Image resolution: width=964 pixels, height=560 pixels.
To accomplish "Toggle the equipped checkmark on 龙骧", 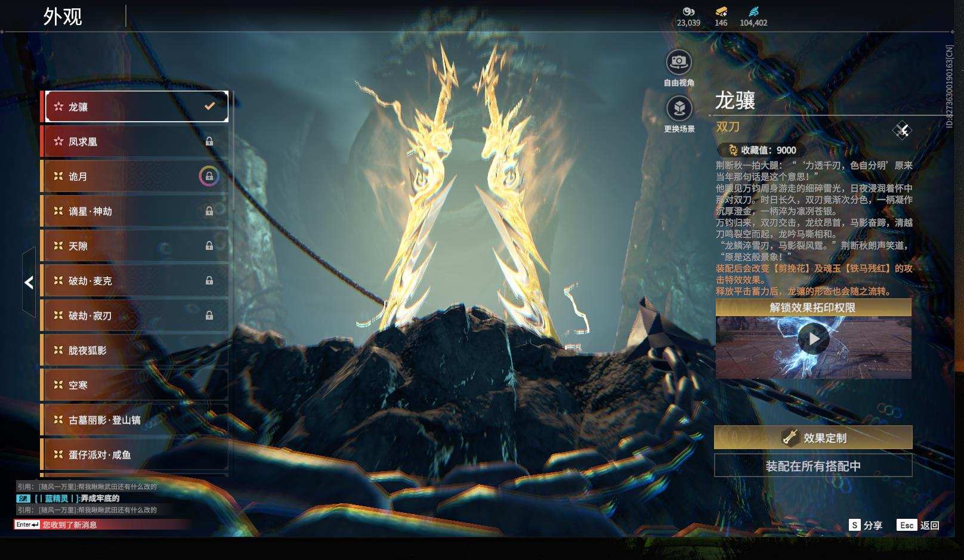I will coord(209,106).
